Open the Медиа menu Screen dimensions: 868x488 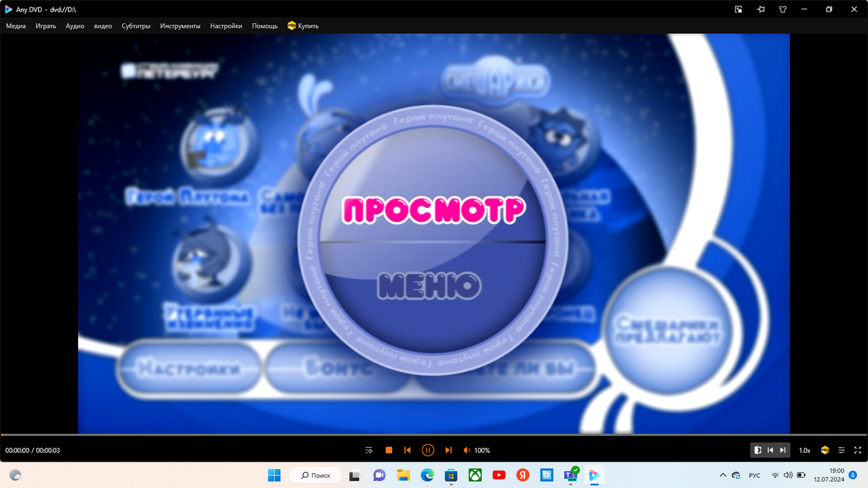click(15, 26)
